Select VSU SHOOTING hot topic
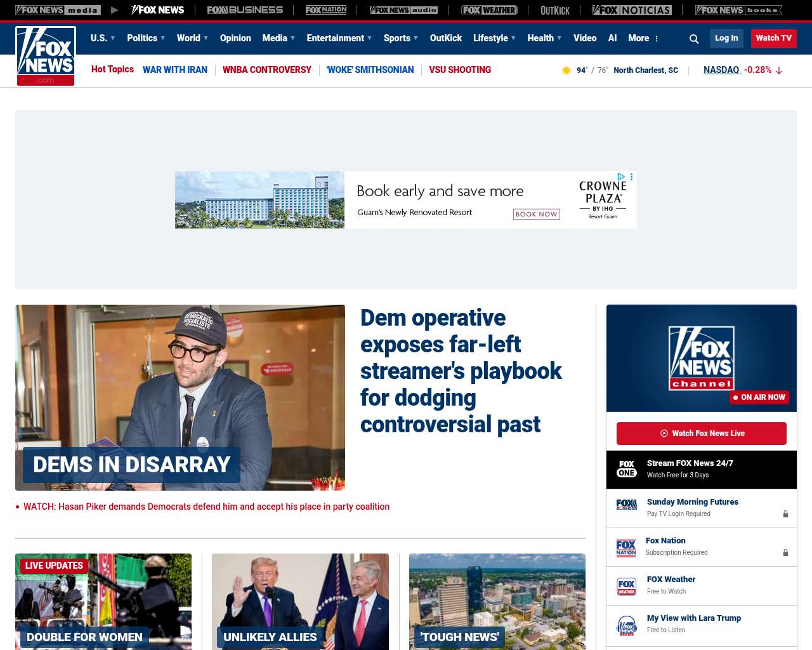The image size is (812, 650). (x=460, y=70)
